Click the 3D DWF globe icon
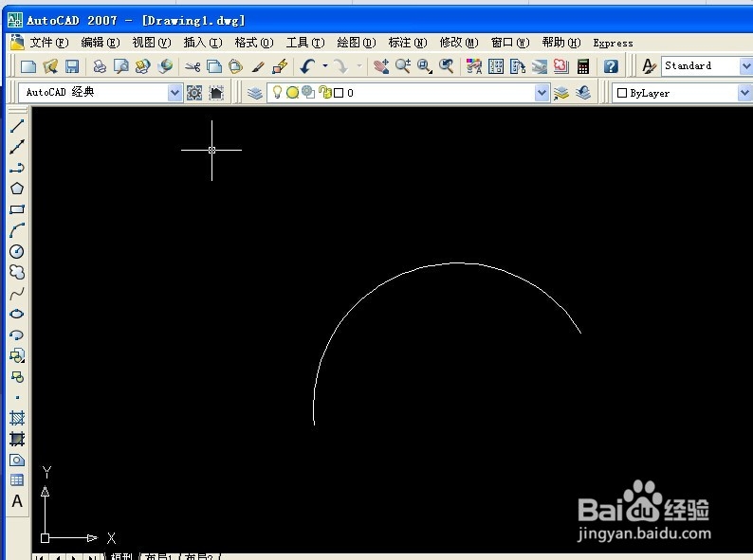753x560 pixels. pos(165,66)
